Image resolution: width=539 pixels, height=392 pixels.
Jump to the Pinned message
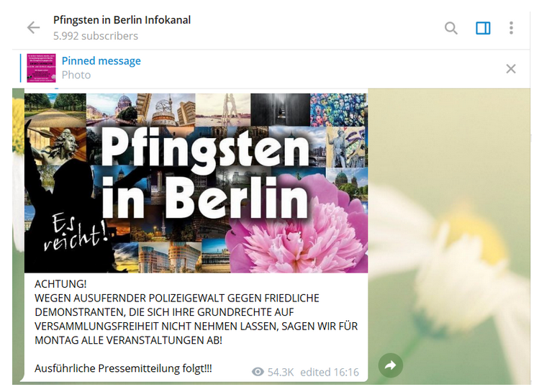pyautogui.click(x=101, y=61)
